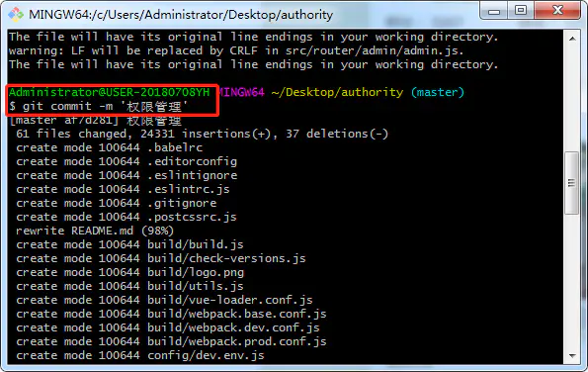588x372 pixels.
Task: Click the ~/Desktop/authority path in prompt
Action: pyautogui.click(x=337, y=92)
